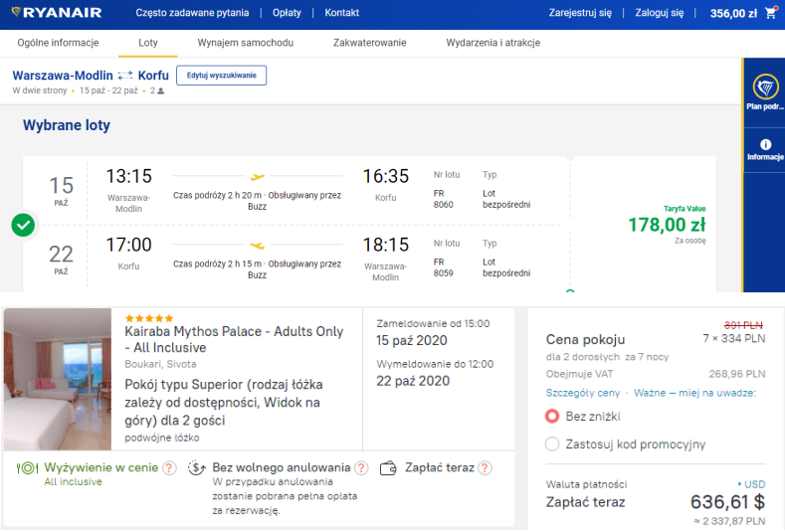The width and height of the screenshot is (785, 532).
Task: Click the hotel room photo thumbnail
Action: tap(59, 380)
